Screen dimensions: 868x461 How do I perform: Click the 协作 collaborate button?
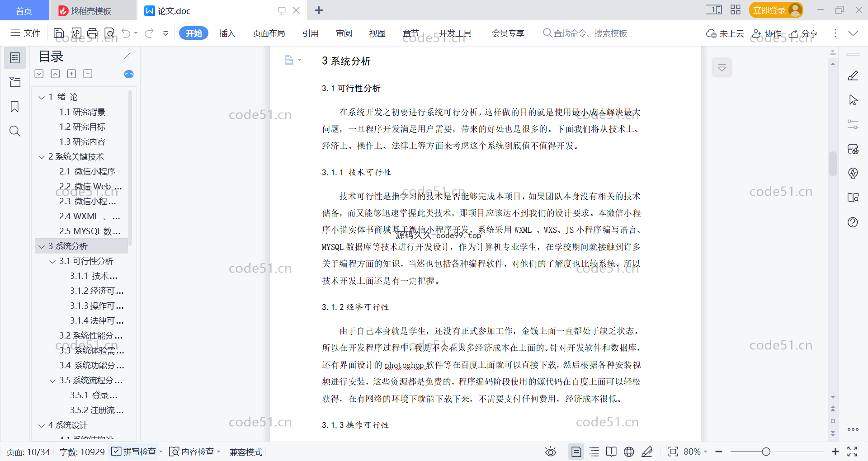point(767,33)
